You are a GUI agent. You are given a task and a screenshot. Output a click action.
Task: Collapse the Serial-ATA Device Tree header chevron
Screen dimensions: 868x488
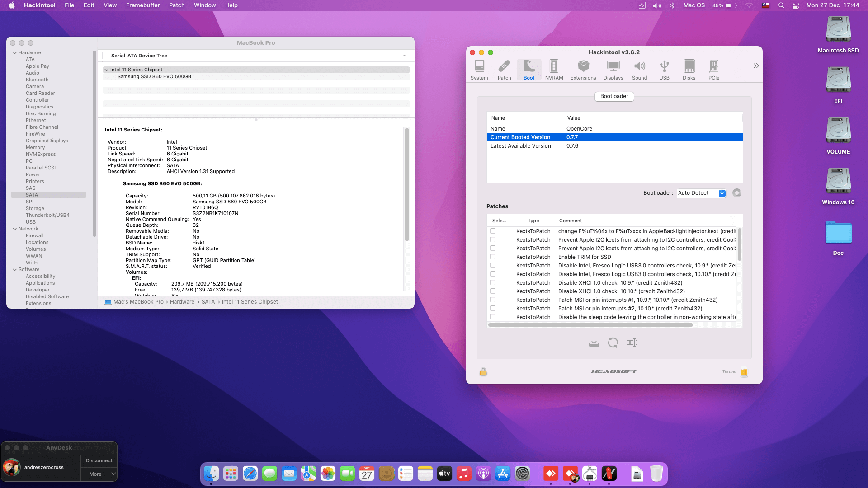tap(404, 56)
